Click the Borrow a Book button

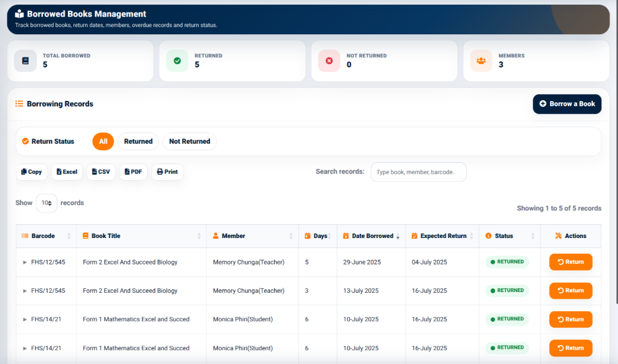(x=567, y=104)
